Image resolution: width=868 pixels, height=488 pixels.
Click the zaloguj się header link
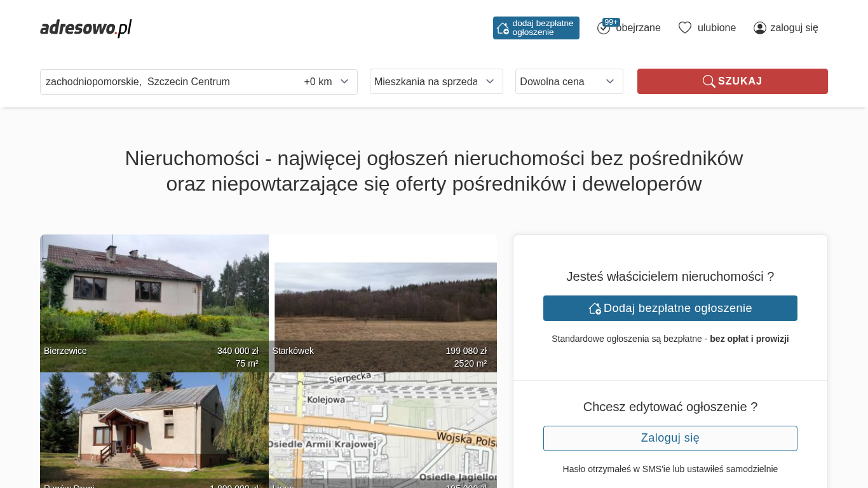(x=794, y=28)
